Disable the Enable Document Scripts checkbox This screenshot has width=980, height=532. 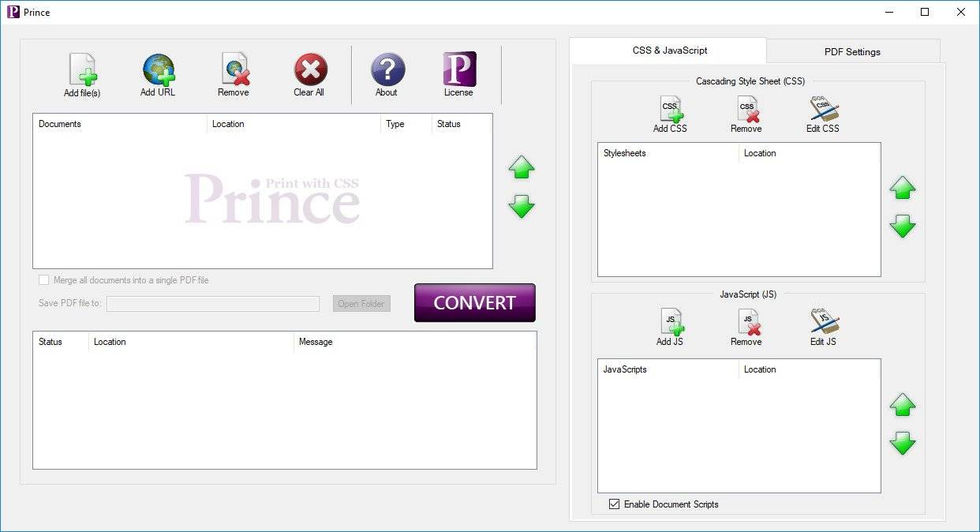[x=615, y=504]
